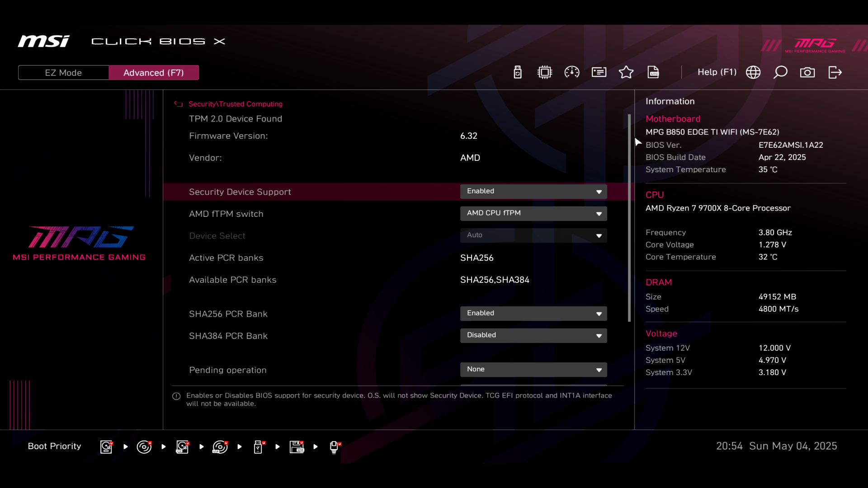Select USB key boot priority icon
The width and height of the screenshot is (868, 488).
[258, 447]
